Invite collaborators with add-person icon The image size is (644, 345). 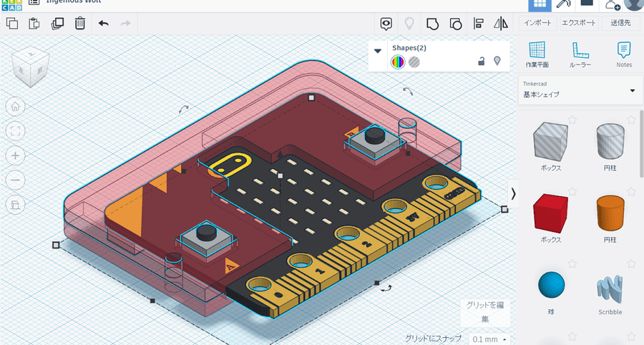click(613, 4)
